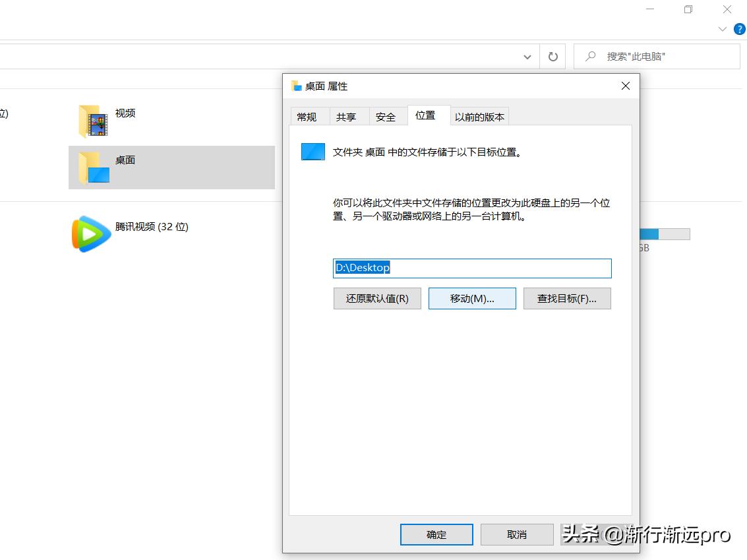The height and width of the screenshot is (560, 747).
Task: Click the 移动(M)... button
Action: click(x=472, y=298)
